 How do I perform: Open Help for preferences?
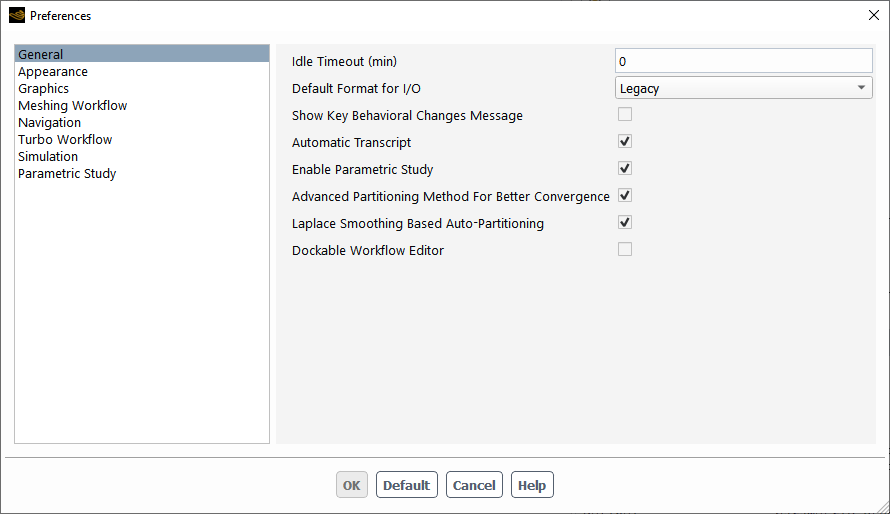point(532,485)
